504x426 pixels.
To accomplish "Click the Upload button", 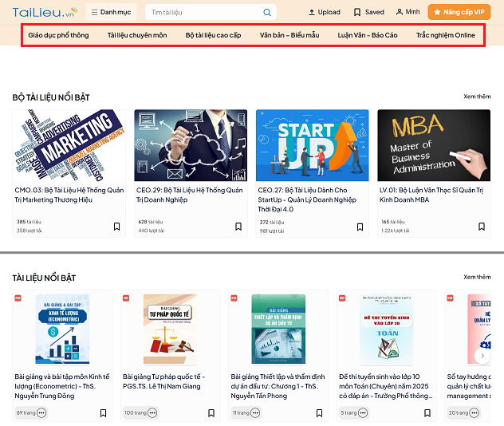I will tap(324, 12).
